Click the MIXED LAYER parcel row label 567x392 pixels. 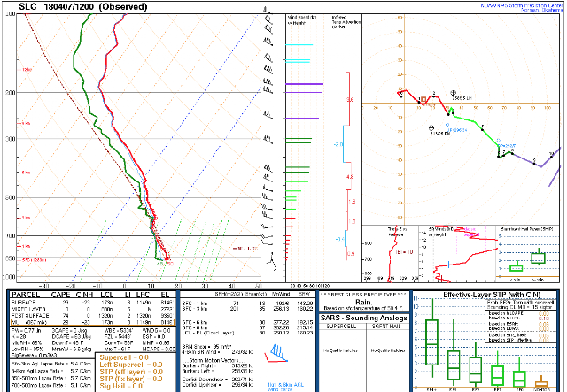tap(28, 310)
